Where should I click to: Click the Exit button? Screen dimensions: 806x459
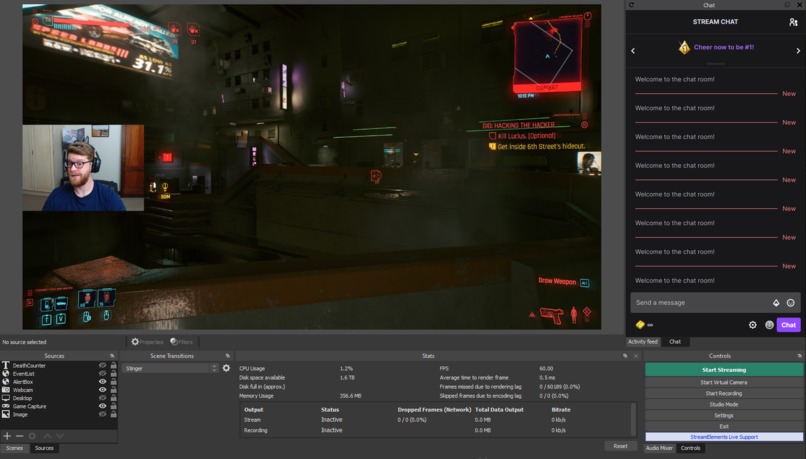point(724,426)
